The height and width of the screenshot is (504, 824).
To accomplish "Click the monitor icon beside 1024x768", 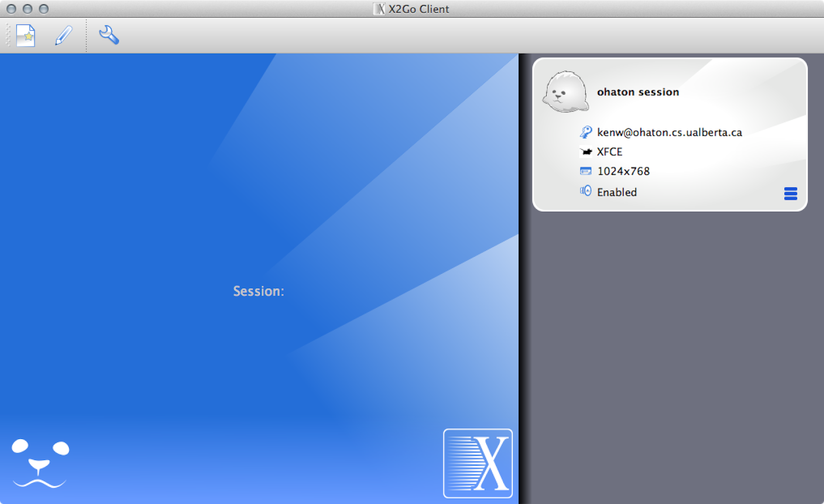I will (585, 171).
